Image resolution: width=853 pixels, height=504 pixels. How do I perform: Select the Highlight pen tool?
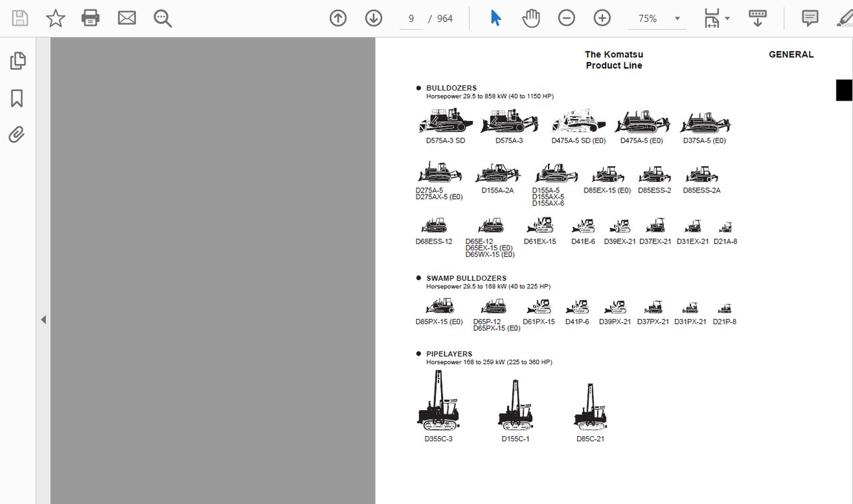844,18
